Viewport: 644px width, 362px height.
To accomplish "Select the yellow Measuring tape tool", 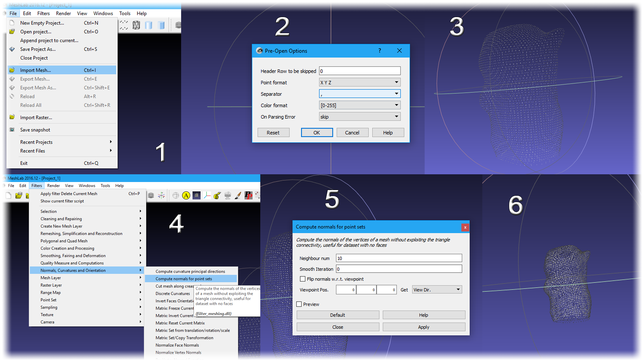I will point(217,195).
